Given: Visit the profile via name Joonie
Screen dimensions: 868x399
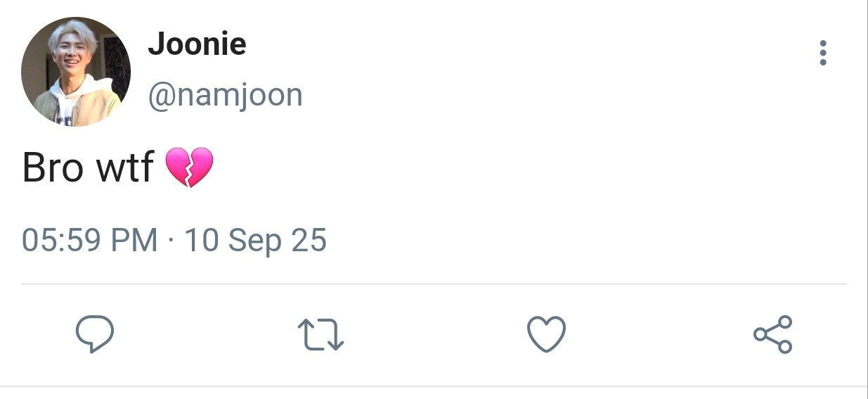Looking at the screenshot, I should 197,45.
